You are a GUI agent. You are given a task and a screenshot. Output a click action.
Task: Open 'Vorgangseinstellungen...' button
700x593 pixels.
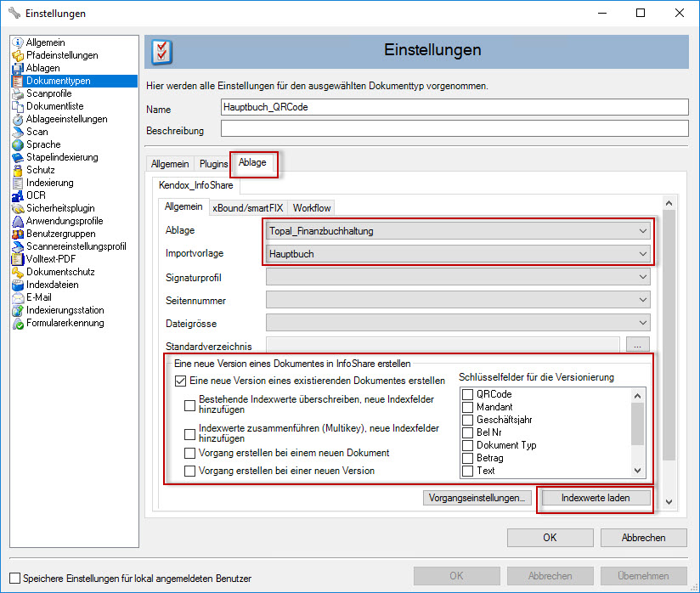point(479,499)
